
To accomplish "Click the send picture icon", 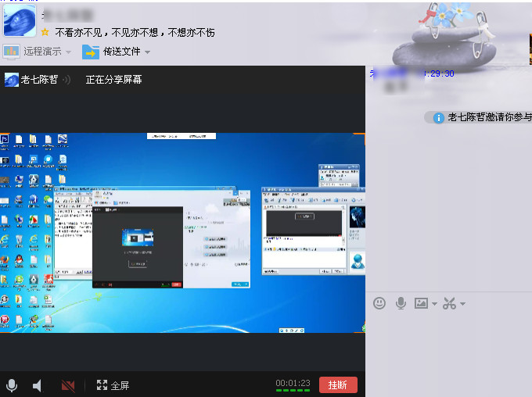I will point(422,303).
